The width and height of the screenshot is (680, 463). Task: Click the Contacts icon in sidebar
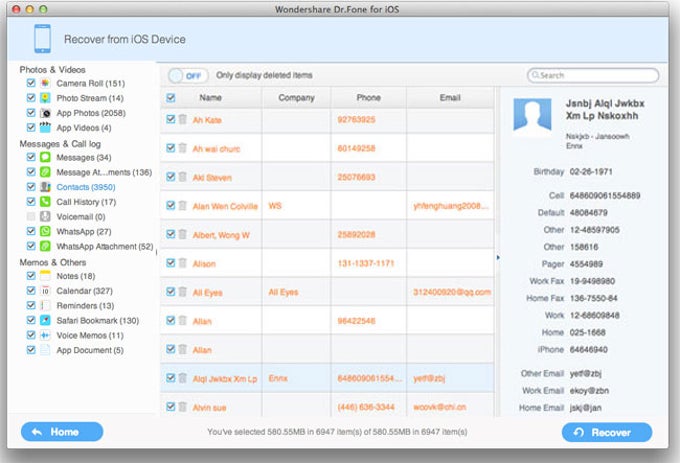[x=45, y=187]
